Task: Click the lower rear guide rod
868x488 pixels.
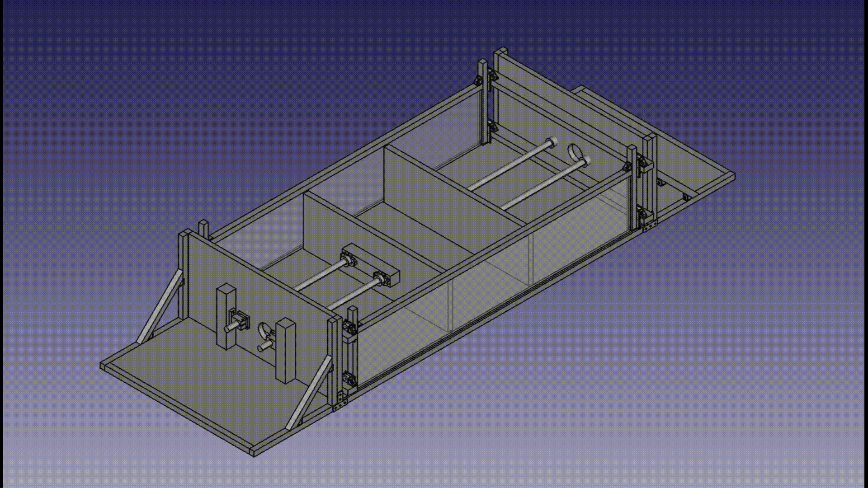Action: (542, 185)
